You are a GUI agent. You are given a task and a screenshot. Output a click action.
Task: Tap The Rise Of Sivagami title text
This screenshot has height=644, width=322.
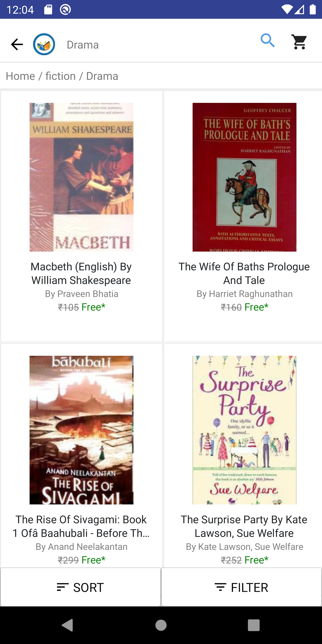tap(81, 526)
